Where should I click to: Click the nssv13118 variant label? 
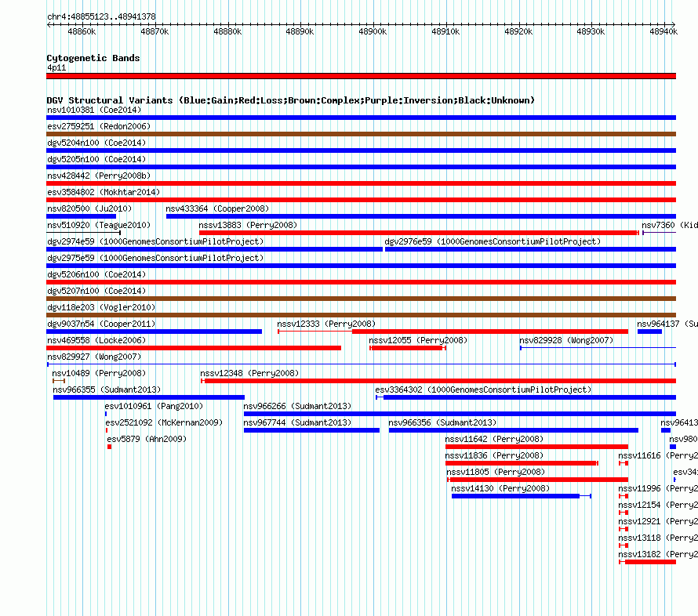tap(658, 538)
